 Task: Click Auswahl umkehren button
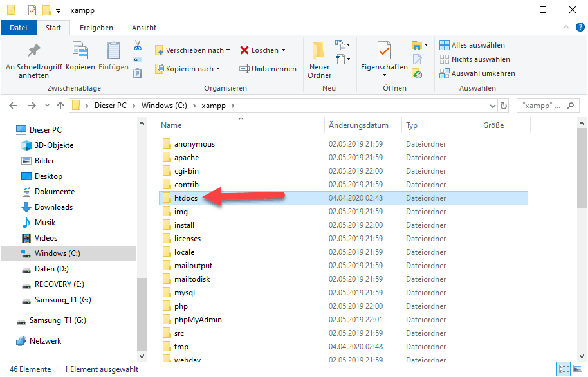tap(477, 73)
